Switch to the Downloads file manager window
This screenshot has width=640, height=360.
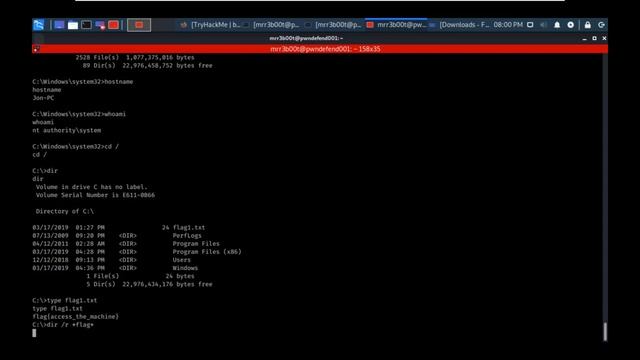click(x=459, y=25)
